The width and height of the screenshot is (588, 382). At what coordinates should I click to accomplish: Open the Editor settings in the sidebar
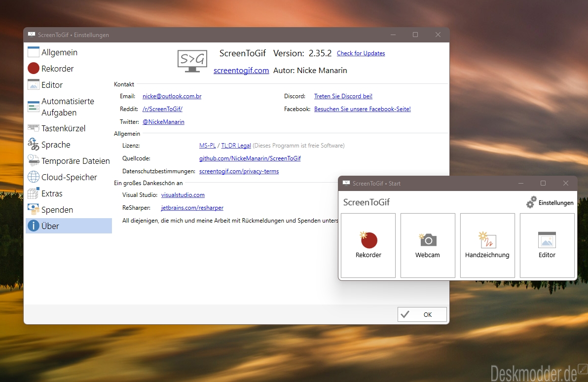pos(52,85)
